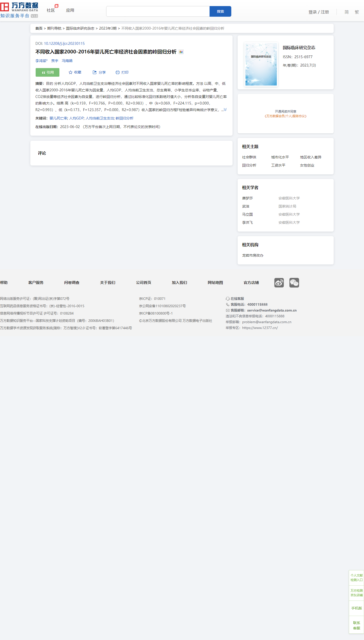Open the 社区 menu item
Screen dimensions: 364x640
51,10
